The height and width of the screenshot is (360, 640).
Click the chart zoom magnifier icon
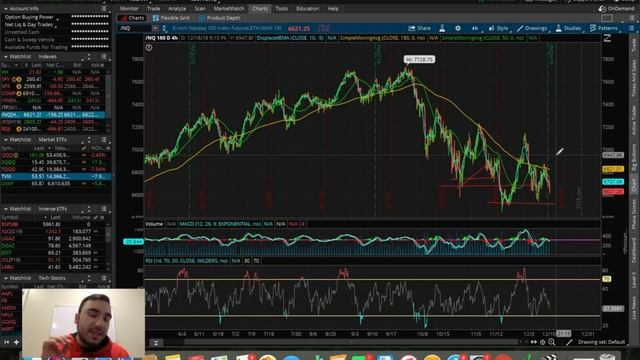click(551, 342)
